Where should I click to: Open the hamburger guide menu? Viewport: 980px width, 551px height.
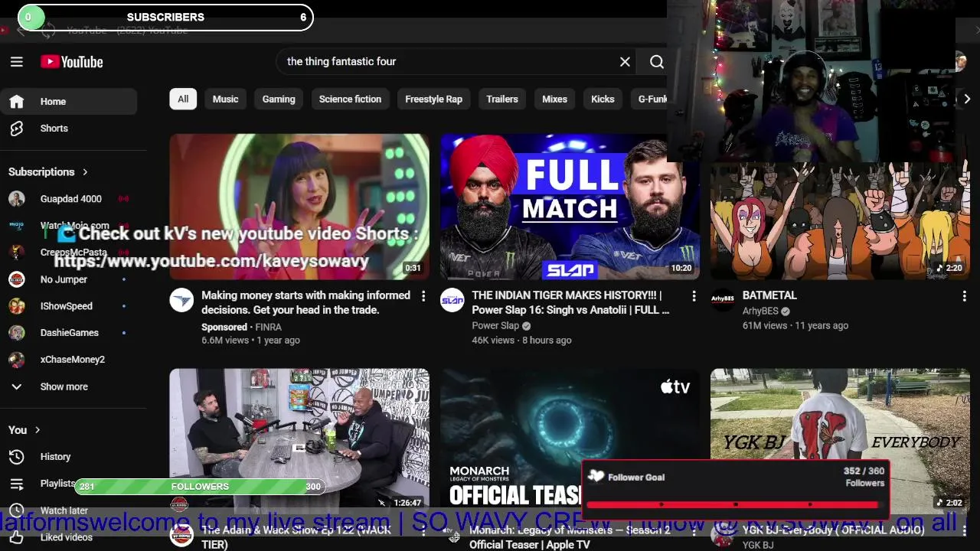pyautogui.click(x=17, y=62)
